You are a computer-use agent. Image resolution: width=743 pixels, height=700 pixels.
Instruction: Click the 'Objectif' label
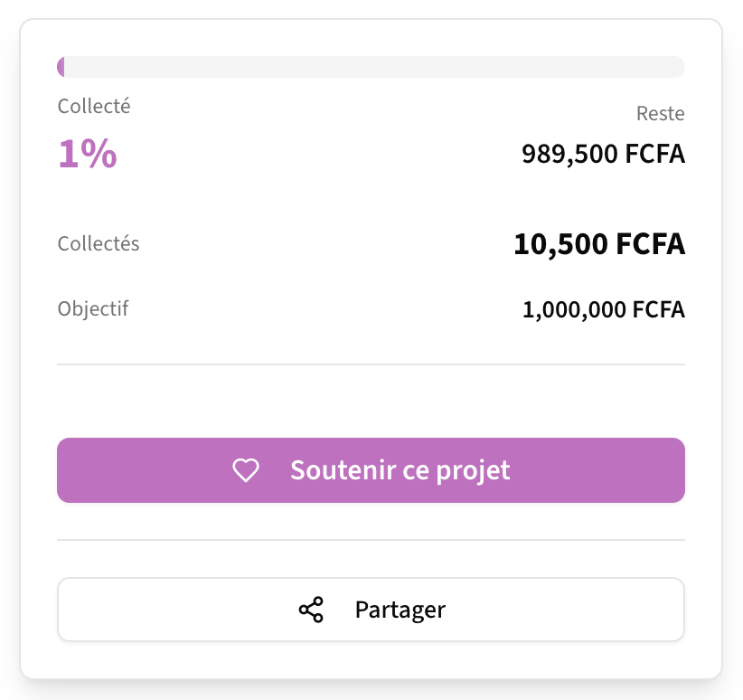[92, 308]
